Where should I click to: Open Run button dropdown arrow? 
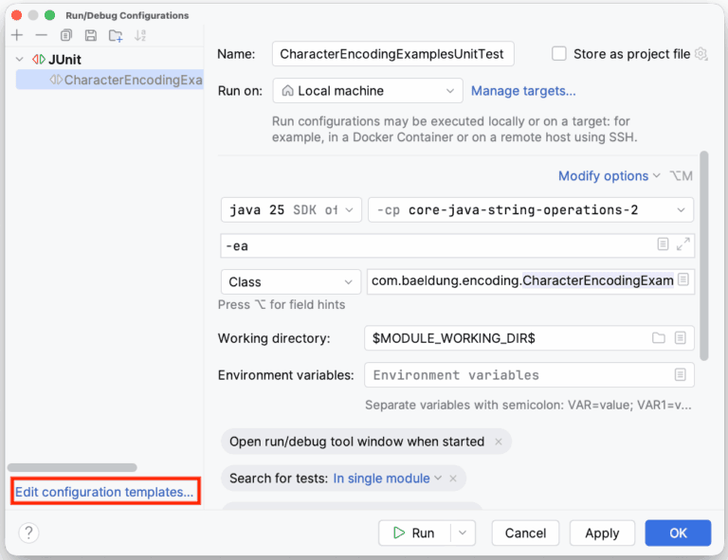pos(463,533)
